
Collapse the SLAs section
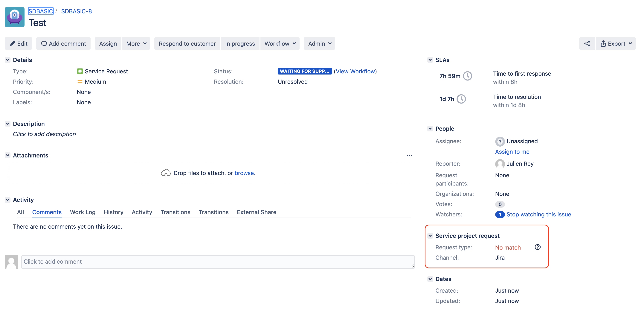pos(430,60)
